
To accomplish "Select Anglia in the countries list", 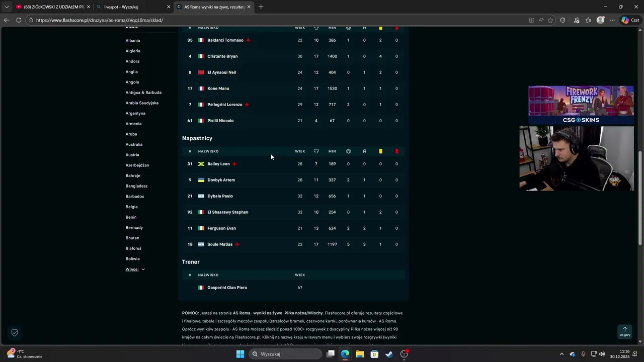I will 131,72.
